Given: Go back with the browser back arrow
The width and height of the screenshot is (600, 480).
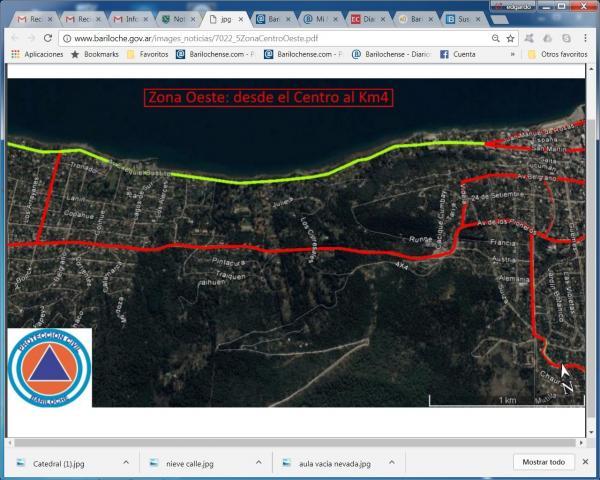Looking at the screenshot, I should point(15,38).
